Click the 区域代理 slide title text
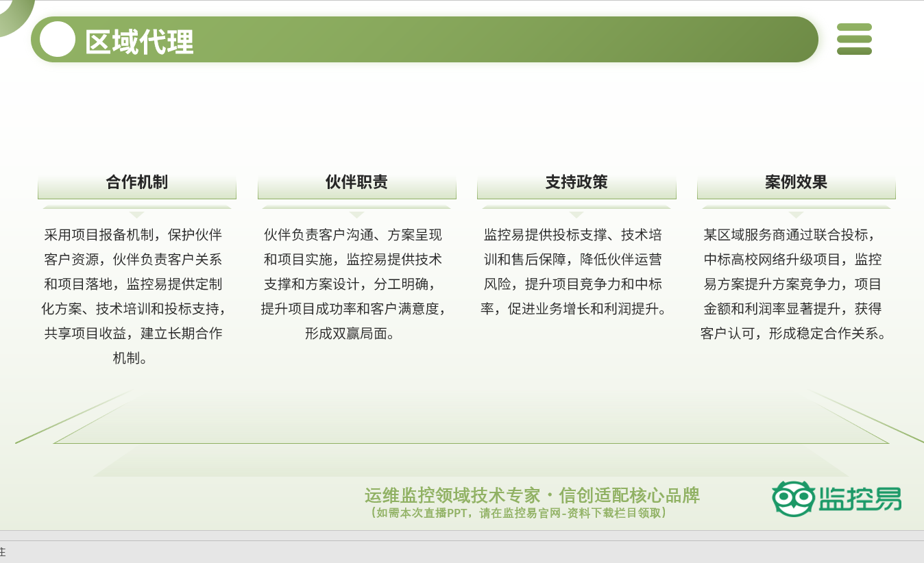 [x=139, y=42]
